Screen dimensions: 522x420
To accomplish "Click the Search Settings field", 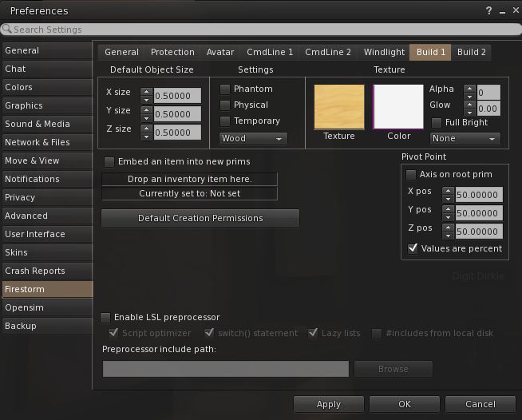I will point(261,30).
